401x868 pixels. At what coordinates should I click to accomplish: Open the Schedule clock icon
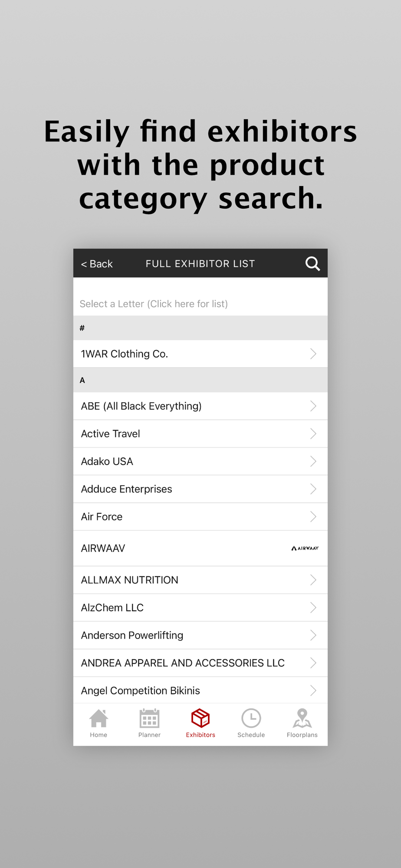[251, 718]
